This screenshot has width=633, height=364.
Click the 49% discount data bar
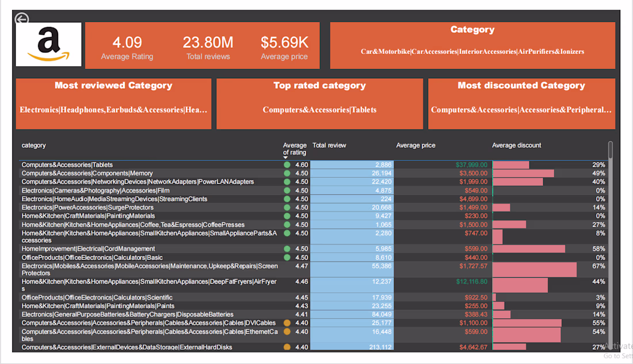tap(523, 173)
